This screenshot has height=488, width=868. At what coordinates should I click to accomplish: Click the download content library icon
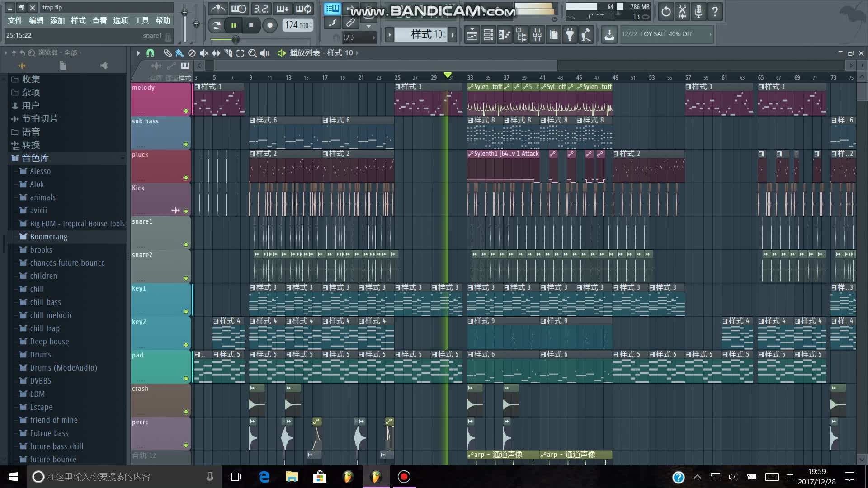click(x=609, y=35)
